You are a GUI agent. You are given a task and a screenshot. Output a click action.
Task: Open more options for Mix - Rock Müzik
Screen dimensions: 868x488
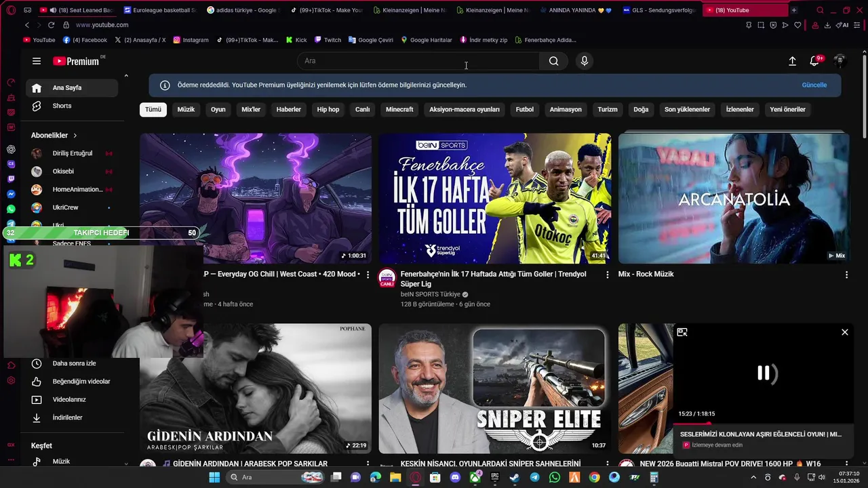846,274
